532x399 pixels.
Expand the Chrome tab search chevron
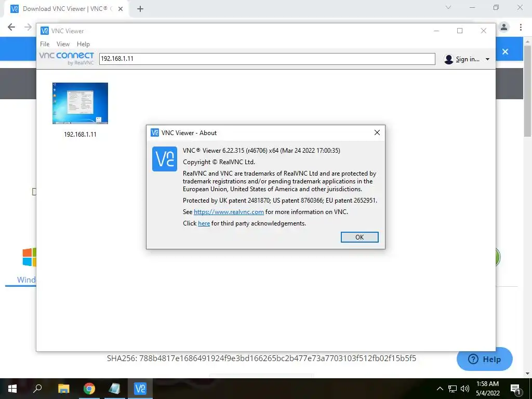point(448,7)
